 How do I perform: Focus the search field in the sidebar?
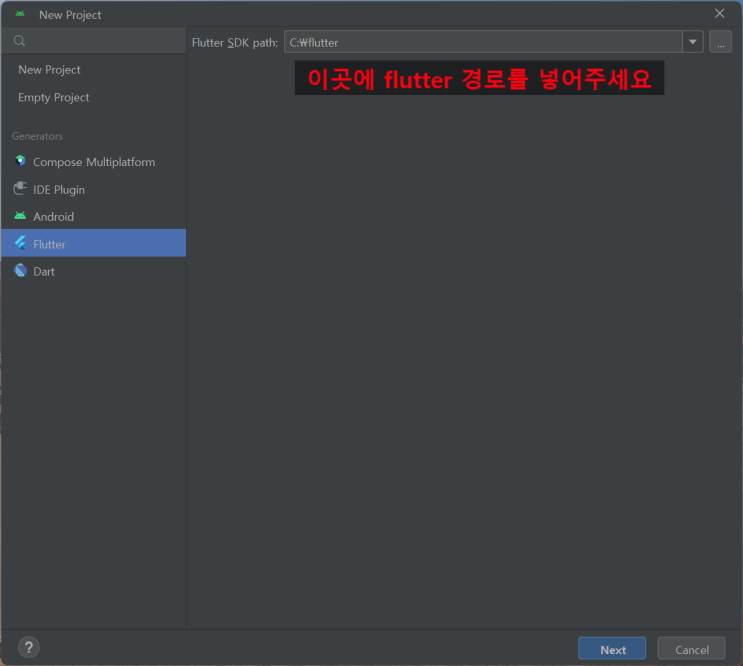tap(93, 41)
